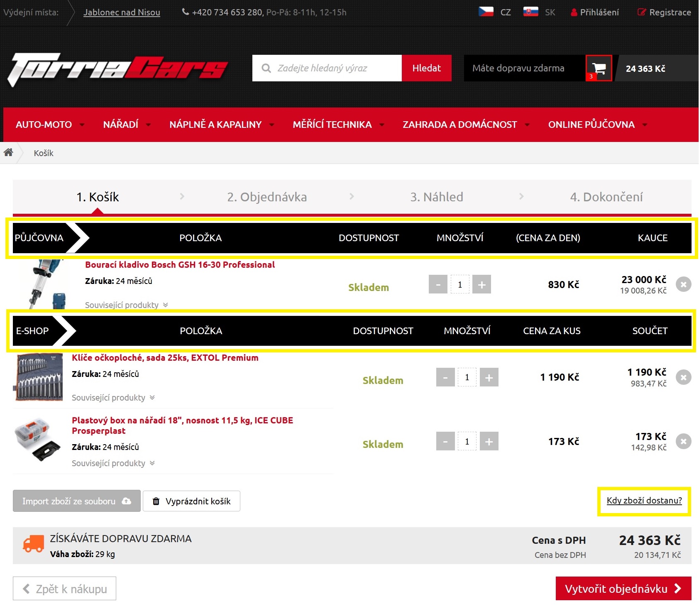Increase quantity of EXTOL wrench set

pyautogui.click(x=489, y=377)
